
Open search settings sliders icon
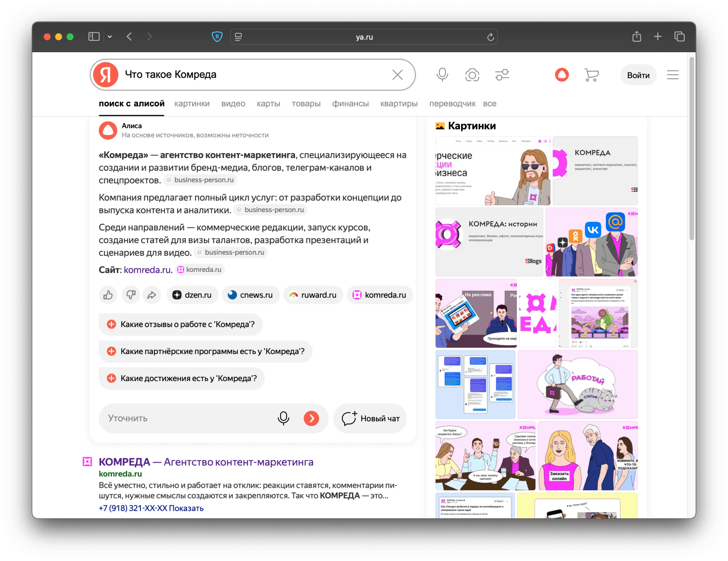coord(502,75)
